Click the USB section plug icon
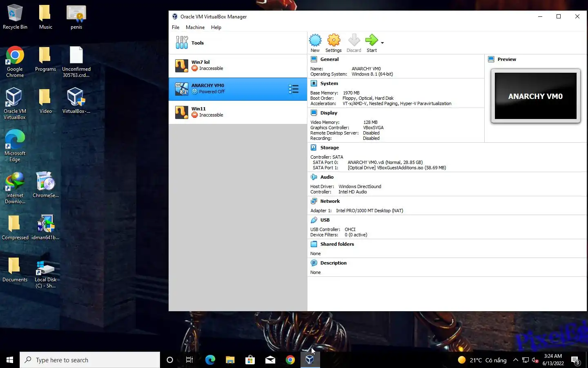 tap(314, 220)
